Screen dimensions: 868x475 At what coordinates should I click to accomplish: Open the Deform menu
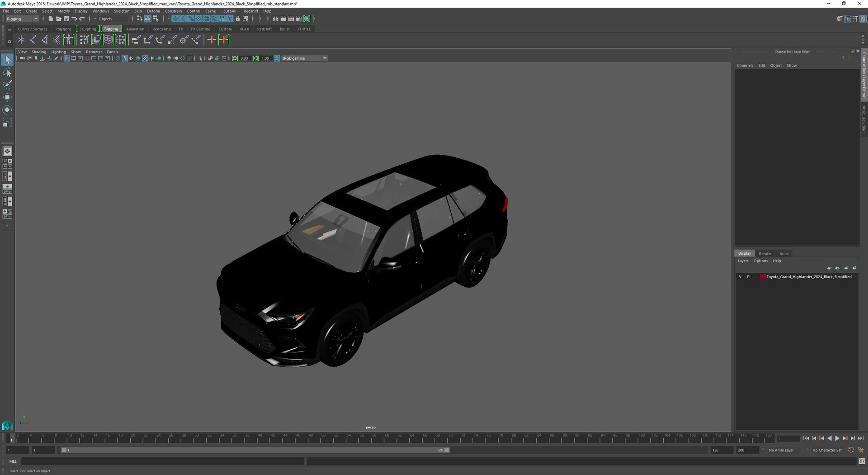[x=153, y=11]
